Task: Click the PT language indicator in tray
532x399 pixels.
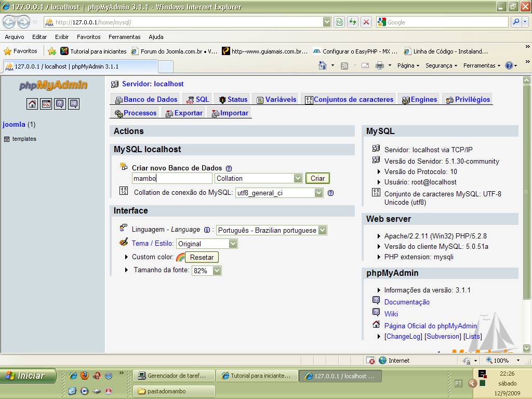Action: coord(458,383)
